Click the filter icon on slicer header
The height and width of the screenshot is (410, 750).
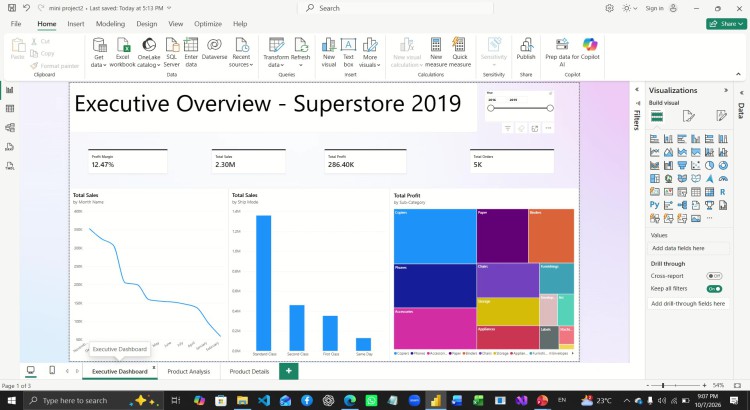tap(507, 128)
